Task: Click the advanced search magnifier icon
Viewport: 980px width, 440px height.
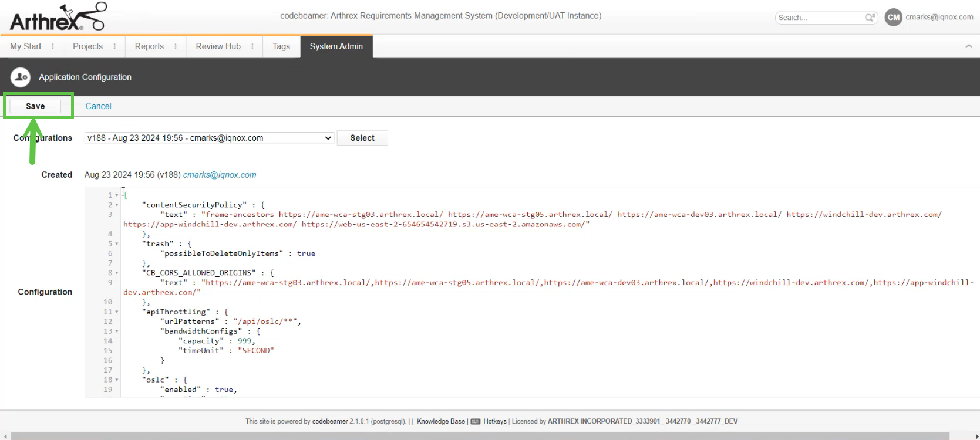Action: 870,18
